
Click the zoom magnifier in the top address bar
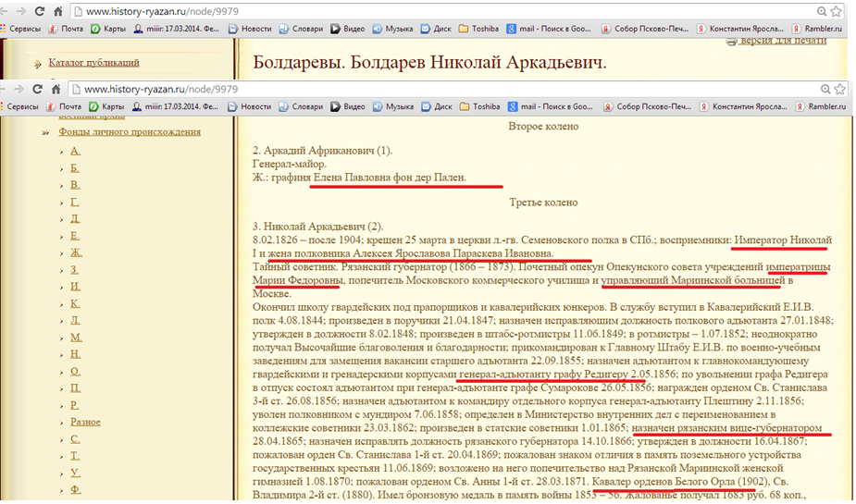821,11
